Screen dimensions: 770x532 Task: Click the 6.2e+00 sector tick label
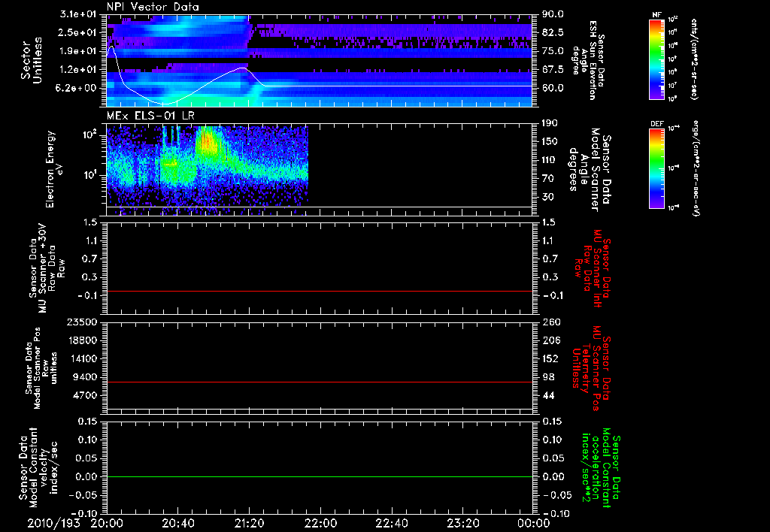coord(77,88)
